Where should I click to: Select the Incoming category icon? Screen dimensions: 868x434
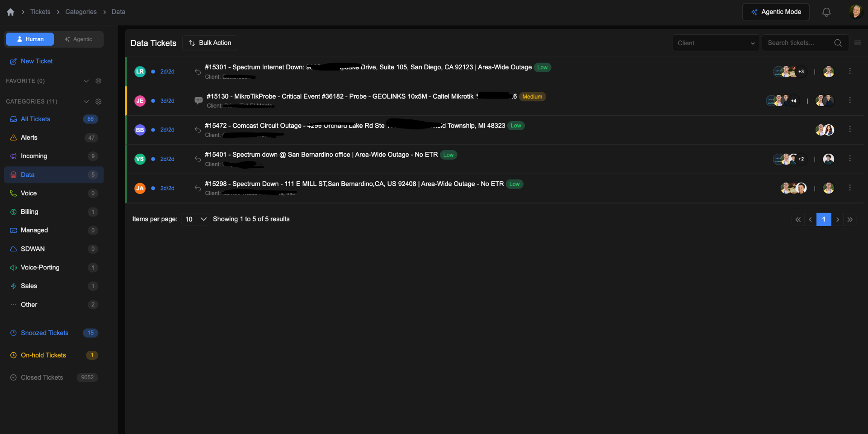click(x=13, y=156)
